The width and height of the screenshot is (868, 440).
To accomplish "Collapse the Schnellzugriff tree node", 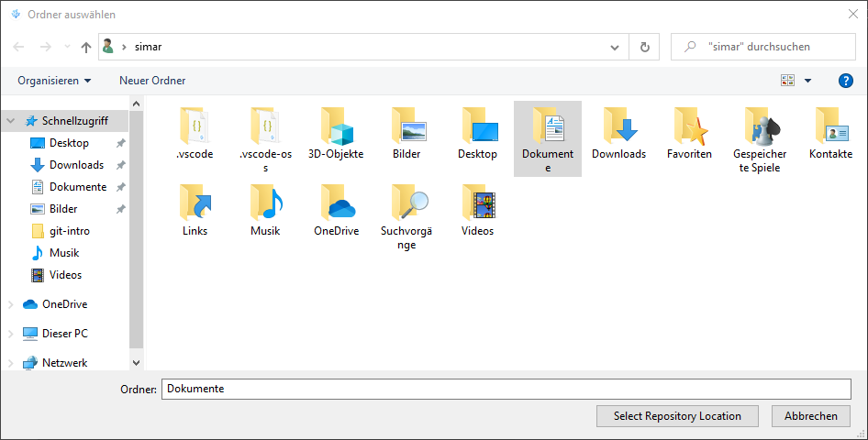I will coord(10,120).
